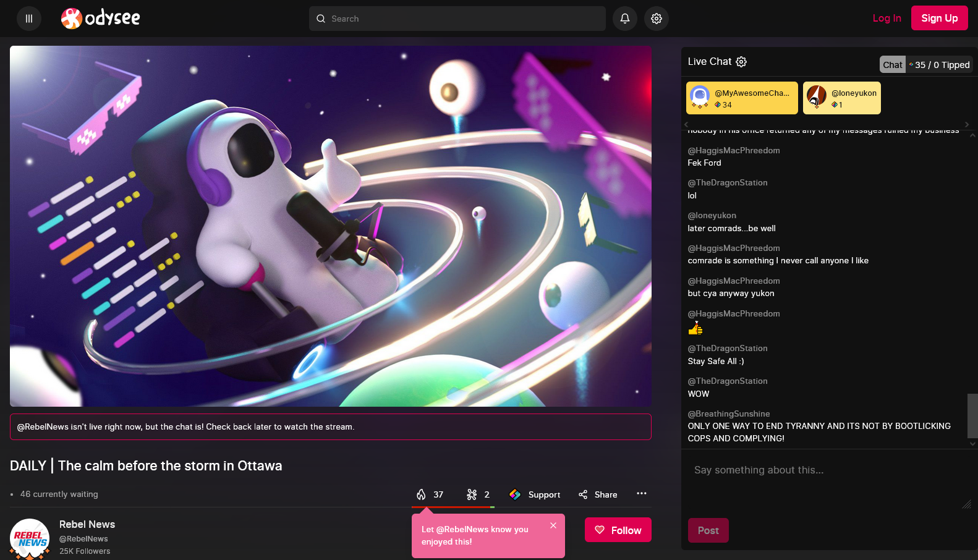Viewport: 978px width, 560px height.
Task: Open the notifications bell
Action: pyautogui.click(x=625, y=19)
